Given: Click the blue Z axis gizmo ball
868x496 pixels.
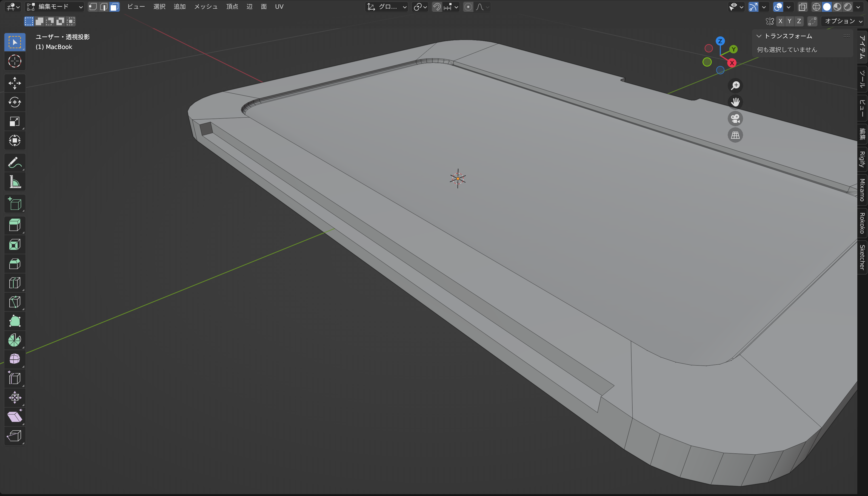Looking at the screenshot, I should (720, 41).
